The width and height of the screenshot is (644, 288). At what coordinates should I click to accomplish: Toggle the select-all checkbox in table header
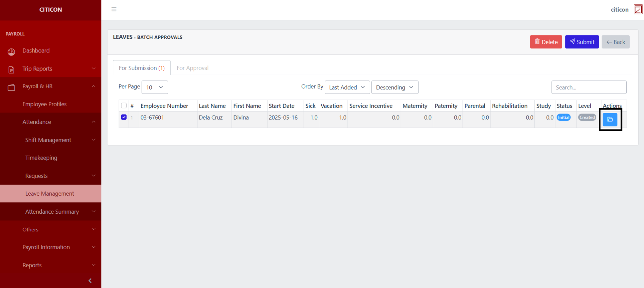(x=124, y=106)
